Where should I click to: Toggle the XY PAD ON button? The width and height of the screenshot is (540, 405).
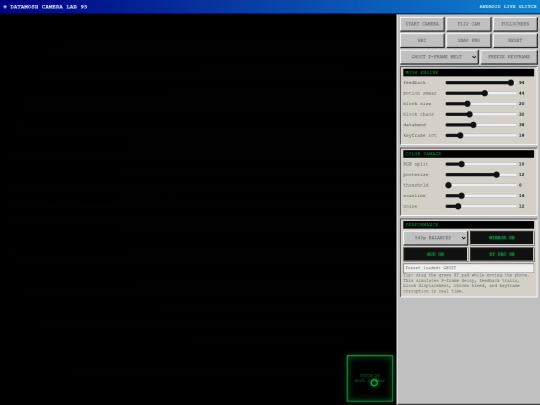pos(502,254)
